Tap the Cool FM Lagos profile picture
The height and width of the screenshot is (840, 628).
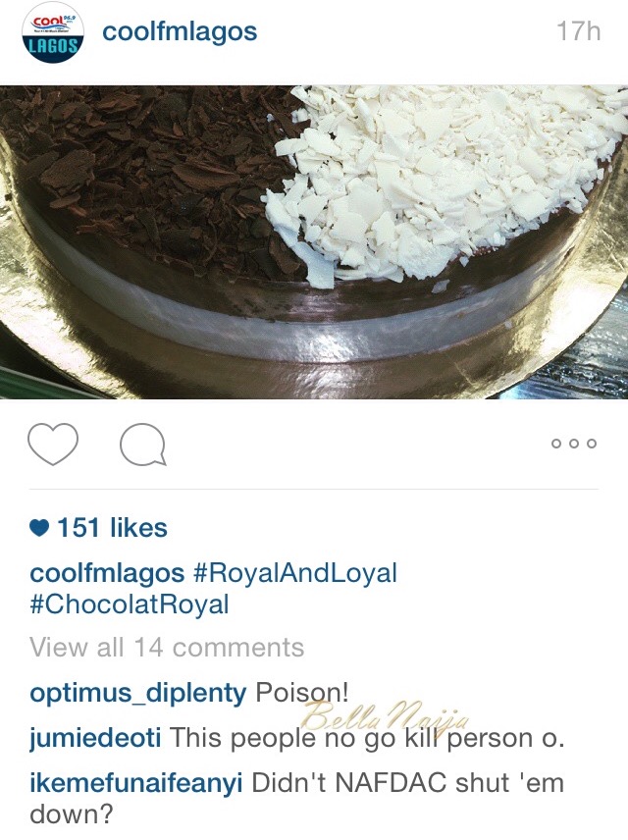pyautogui.click(x=53, y=32)
